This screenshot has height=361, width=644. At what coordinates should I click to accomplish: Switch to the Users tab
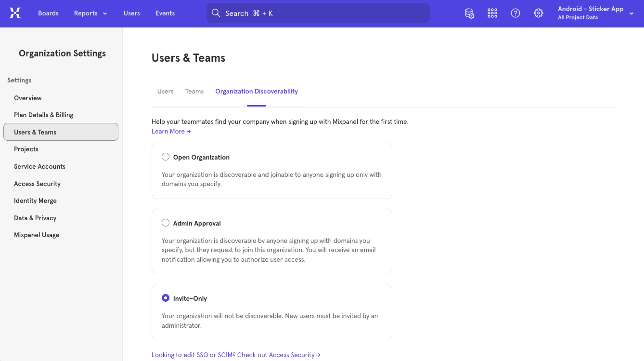tap(165, 91)
